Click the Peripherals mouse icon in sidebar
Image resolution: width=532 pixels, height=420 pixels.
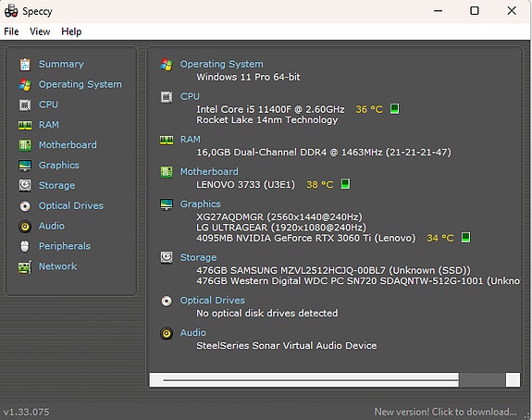(25, 246)
